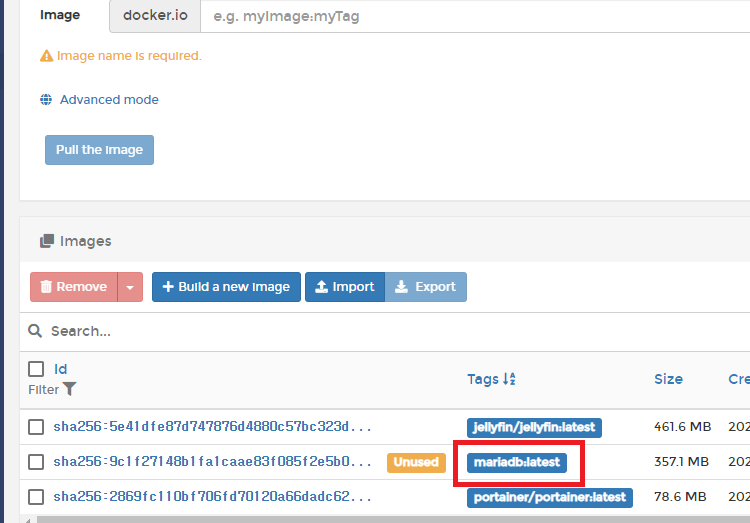750x523 pixels.
Task: Click the horizontal scrollbar of the table
Action: 392,520
